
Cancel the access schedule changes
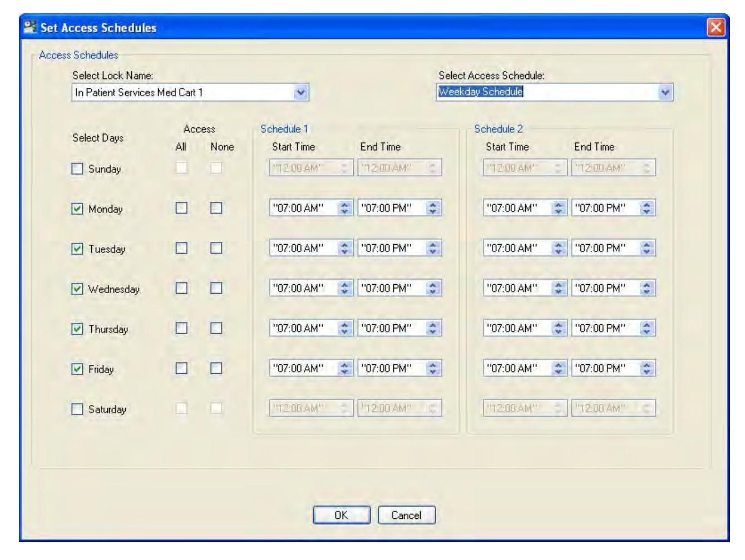406,515
